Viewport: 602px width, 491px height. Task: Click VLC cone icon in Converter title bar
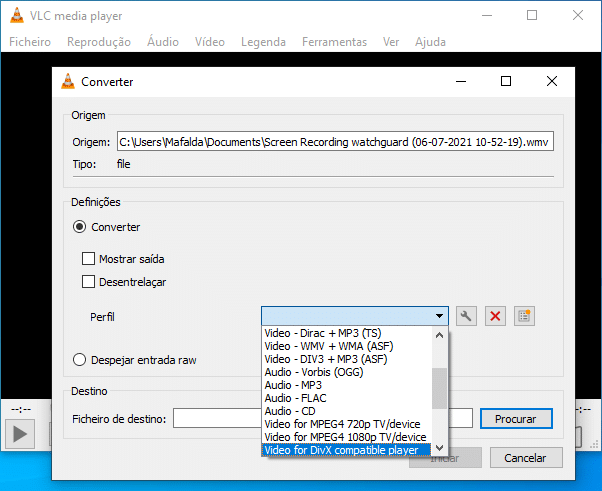(68, 81)
